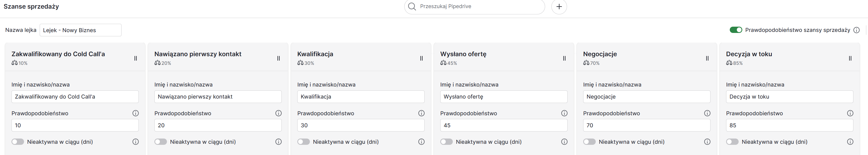Click the search magnifier icon
The image size is (868, 155).
pos(412,7)
